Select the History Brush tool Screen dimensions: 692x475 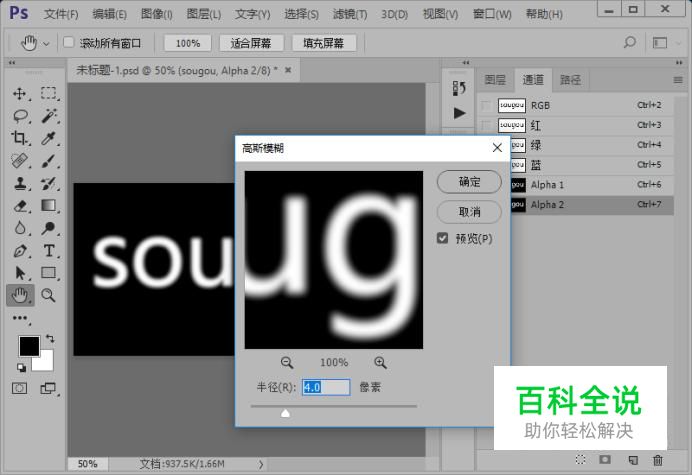click(48, 183)
